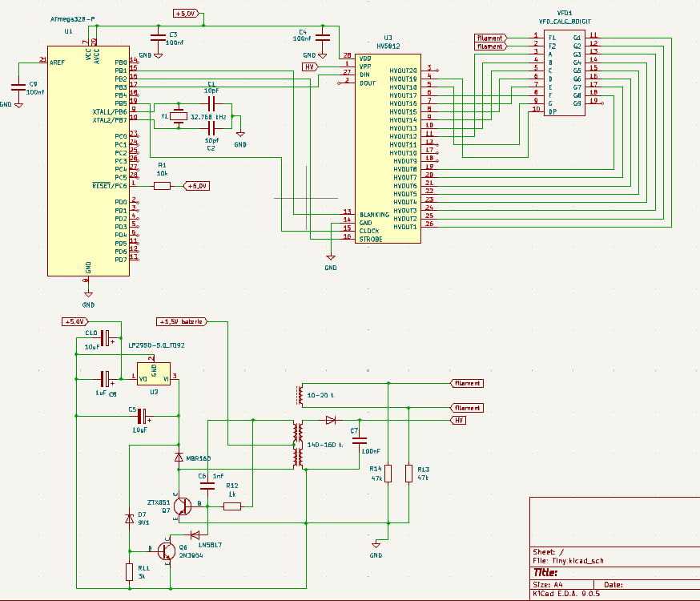
Task: Select the 1N5817 diode symbol
Action: (195, 535)
